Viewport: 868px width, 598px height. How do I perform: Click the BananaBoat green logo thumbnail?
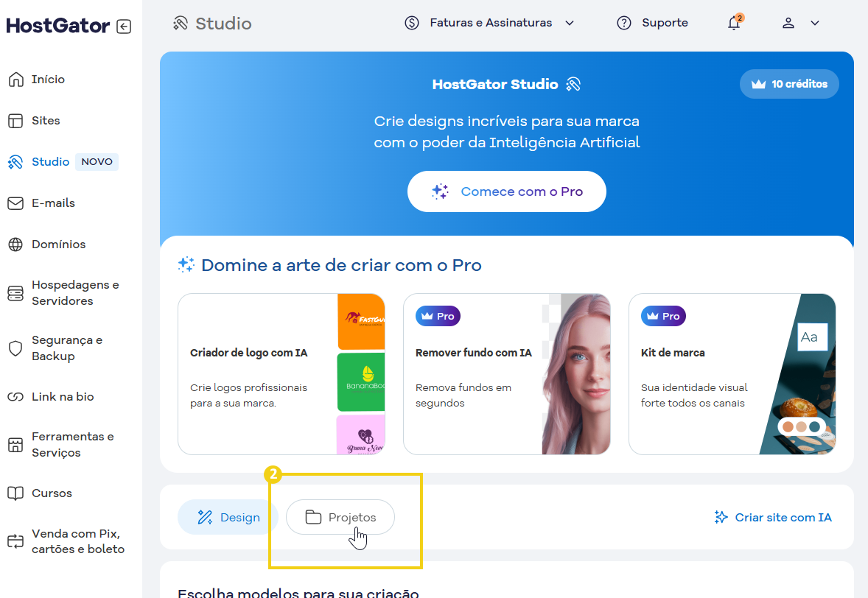[361, 382]
